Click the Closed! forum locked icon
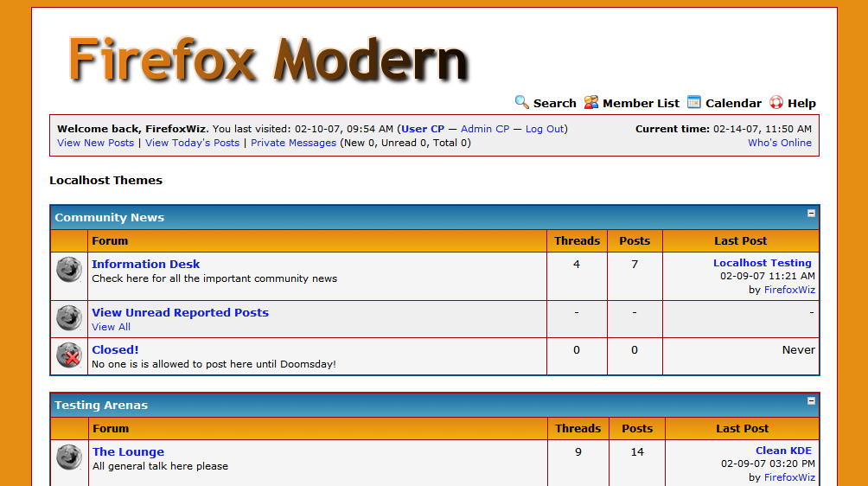The width and height of the screenshot is (868, 486). [x=69, y=355]
